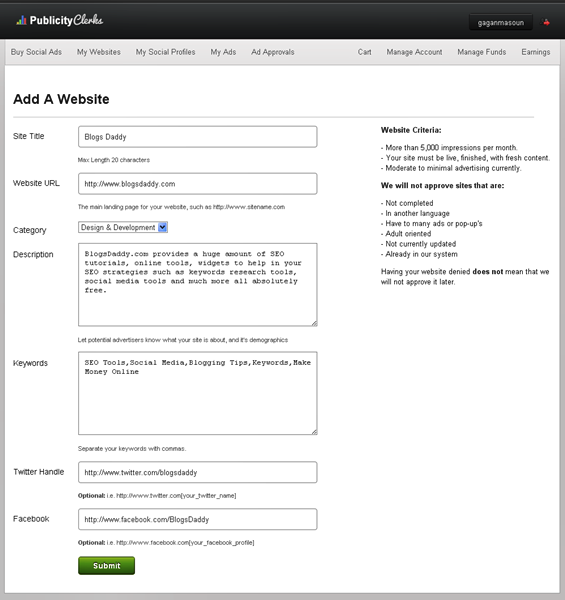Go to My Websites tab

pos(99,52)
